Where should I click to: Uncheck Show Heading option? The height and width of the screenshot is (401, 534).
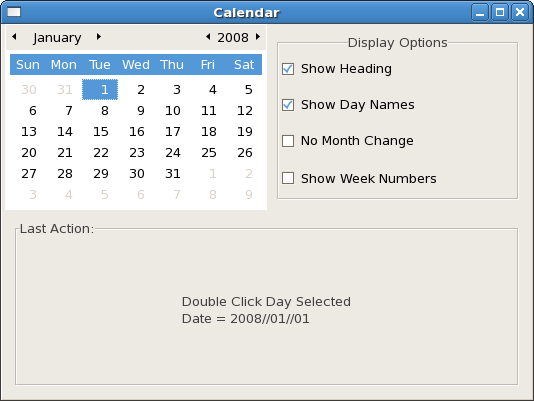click(288, 69)
